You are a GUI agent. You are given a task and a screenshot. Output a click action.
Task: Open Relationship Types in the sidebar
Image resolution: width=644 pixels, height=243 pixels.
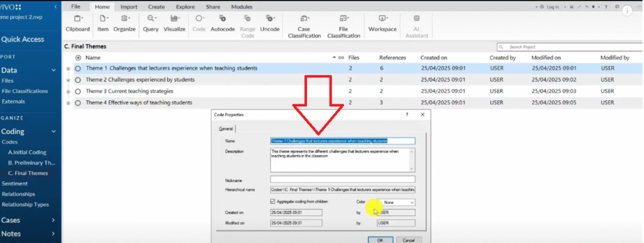pos(25,205)
